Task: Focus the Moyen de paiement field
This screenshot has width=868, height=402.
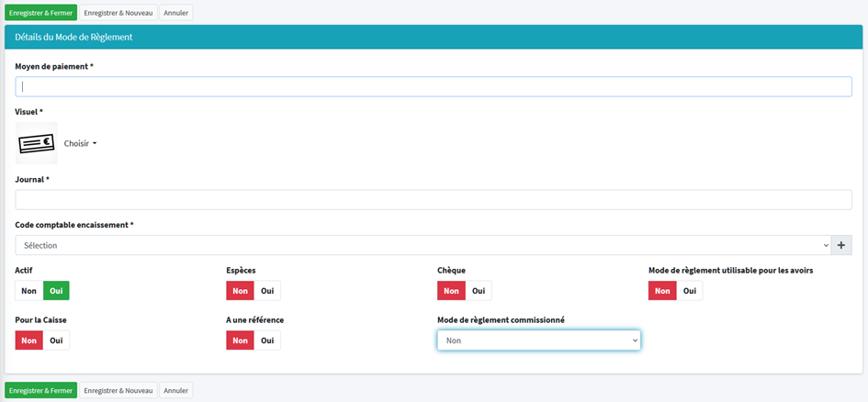Action: click(x=434, y=86)
